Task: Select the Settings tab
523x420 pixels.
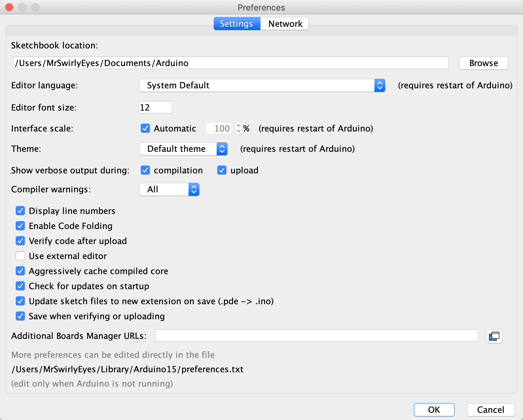Action: click(236, 24)
